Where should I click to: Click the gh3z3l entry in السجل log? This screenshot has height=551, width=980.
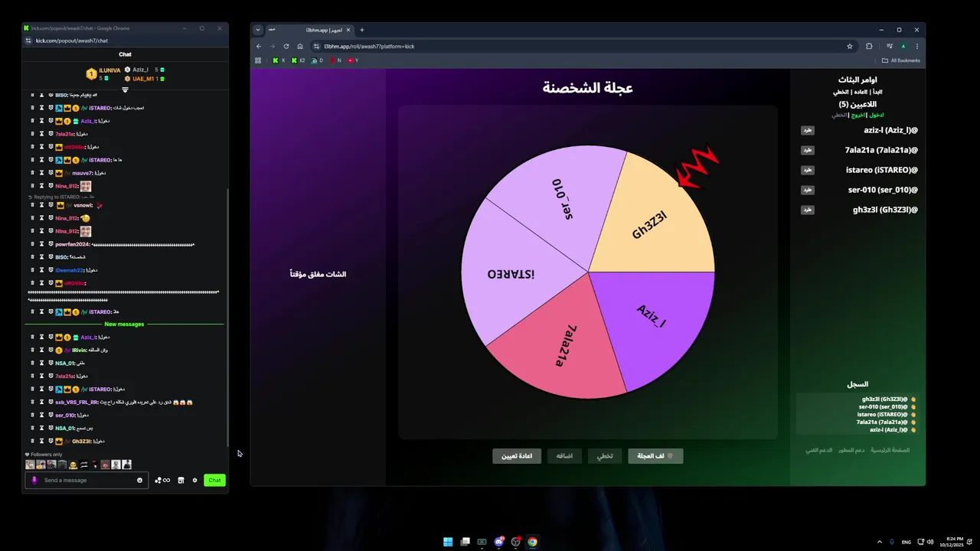pos(884,399)
